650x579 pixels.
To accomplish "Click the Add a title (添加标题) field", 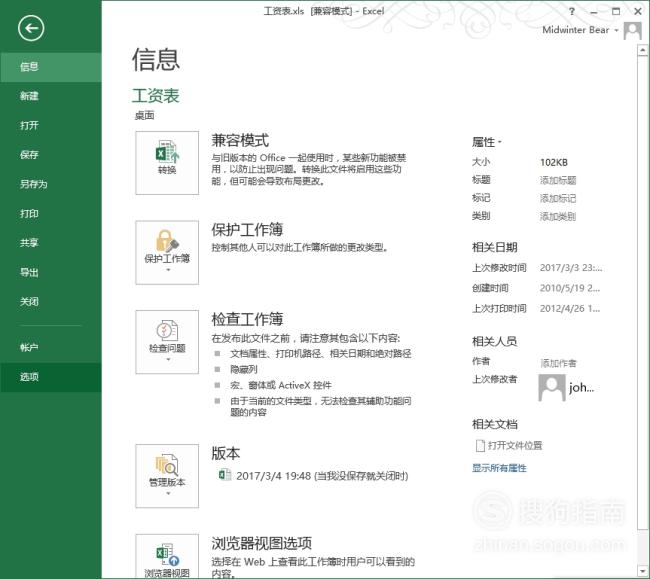I will coord(558,180).
